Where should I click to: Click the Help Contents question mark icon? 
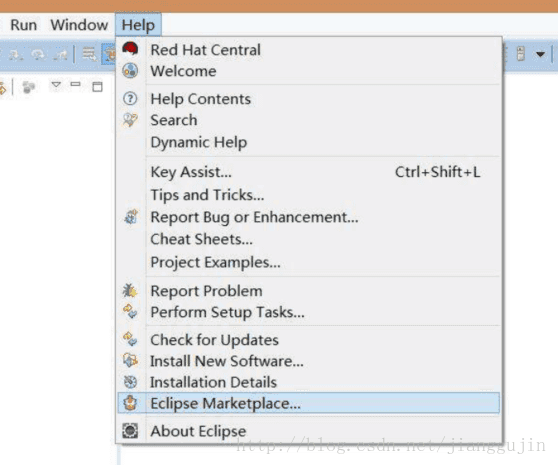click(x=130, y=99)
